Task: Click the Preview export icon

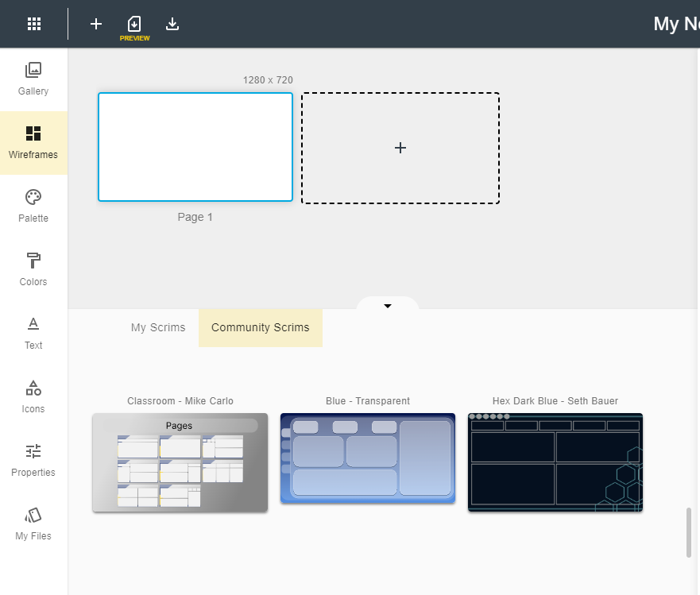Action: click(134, 25)
